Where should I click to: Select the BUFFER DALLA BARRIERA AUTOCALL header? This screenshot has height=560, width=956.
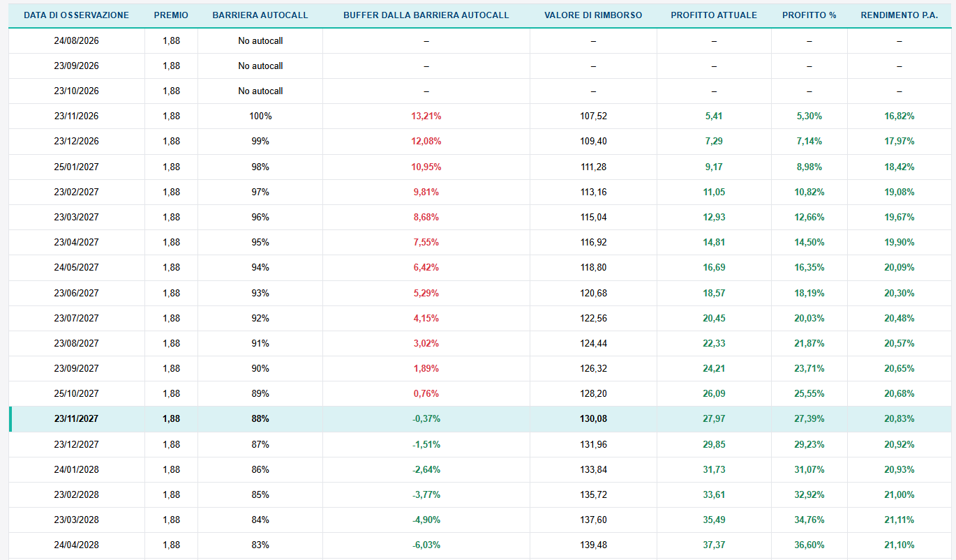pyautogui.click(x=426, y=15)
